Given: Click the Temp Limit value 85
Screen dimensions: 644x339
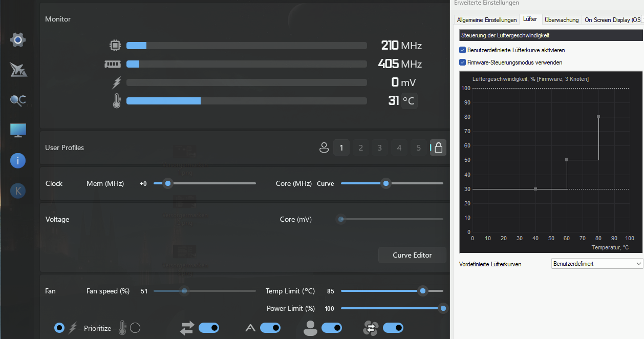Looking at the screenshot, I should [x=330, y=291].
